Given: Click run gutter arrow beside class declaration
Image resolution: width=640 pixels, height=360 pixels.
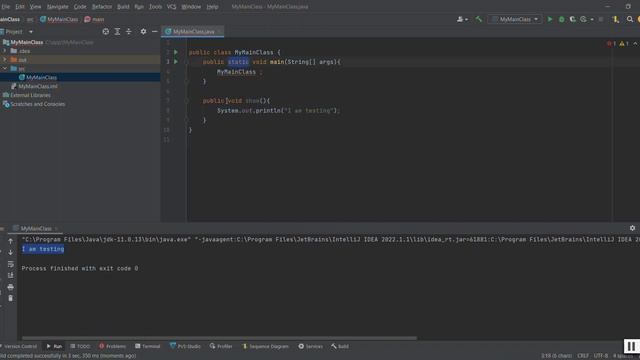Looking at the screenshot, I should (x=176, y=52).
